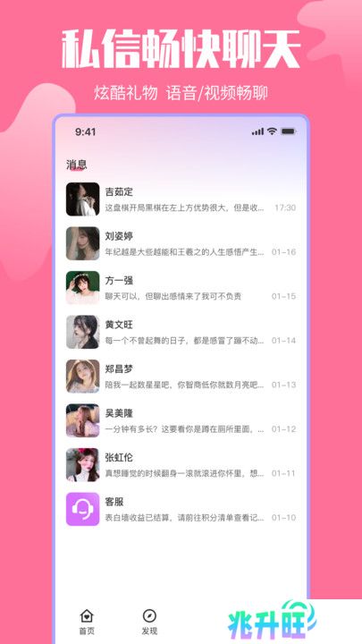Open 吉茹定's avatar thumbnail

coord(83,199)
